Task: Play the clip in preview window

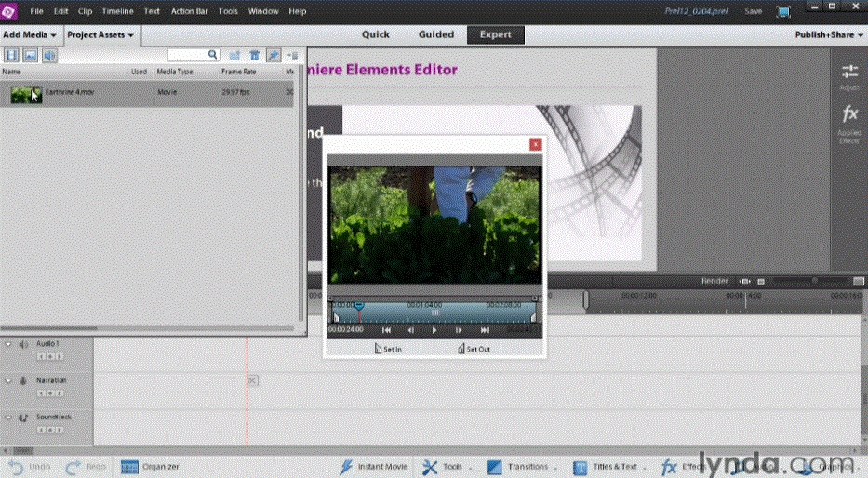Action: tap(434, 330)
